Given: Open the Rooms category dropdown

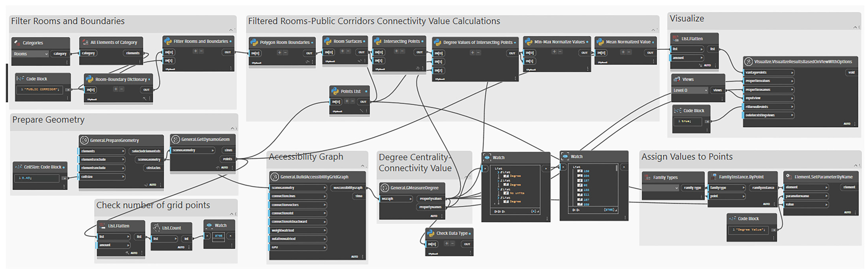Looking at the screenshot, I should click(46, 54).
